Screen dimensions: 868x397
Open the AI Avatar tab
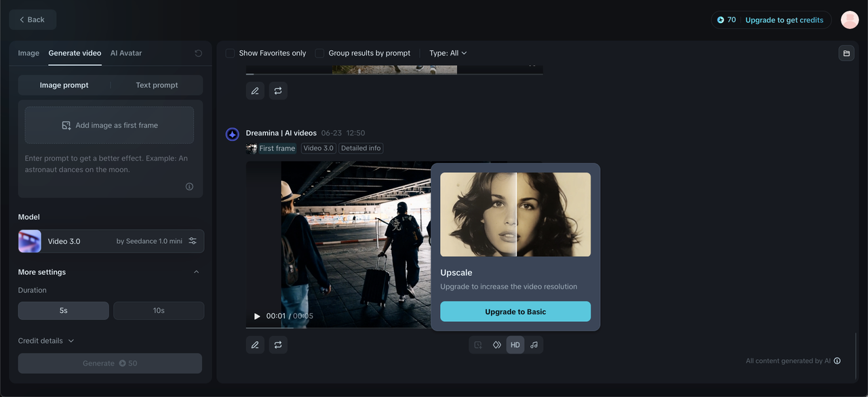tap(126, 53)
